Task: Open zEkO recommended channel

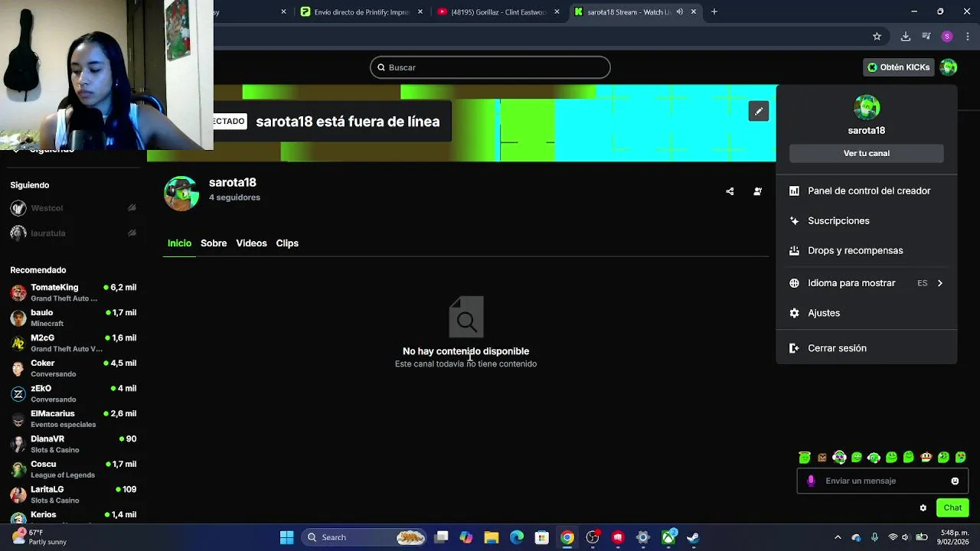Action: [73, 393]
